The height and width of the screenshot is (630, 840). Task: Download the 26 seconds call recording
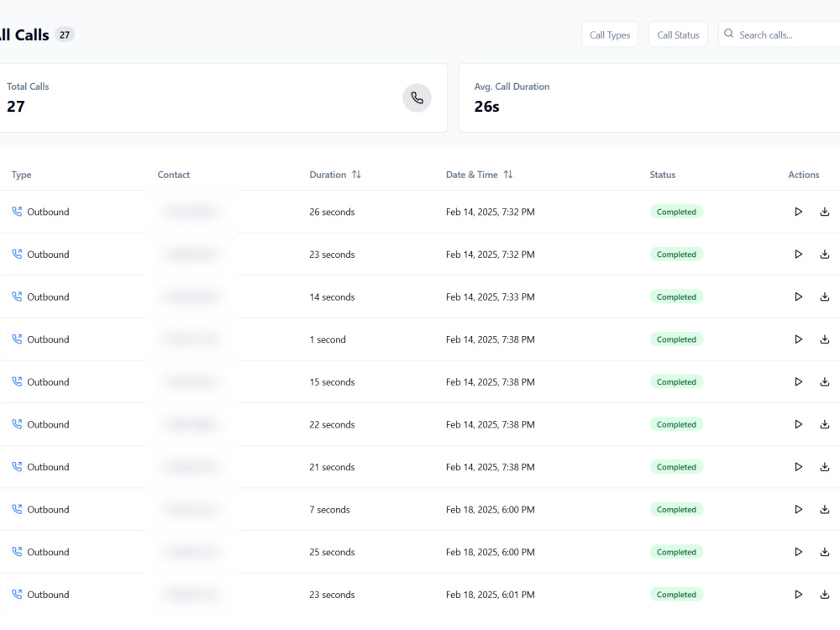[825, 212]
